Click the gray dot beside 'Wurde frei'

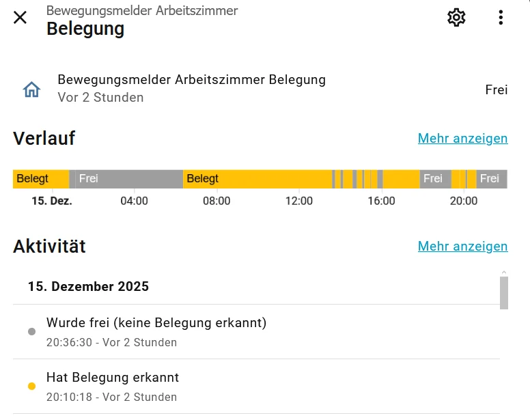[31, 332]
